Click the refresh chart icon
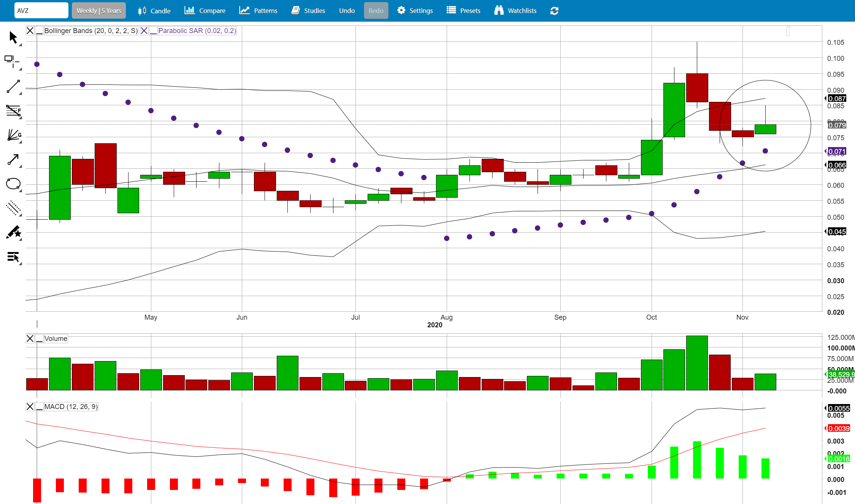Screen dimensions: 855x504 554,11
